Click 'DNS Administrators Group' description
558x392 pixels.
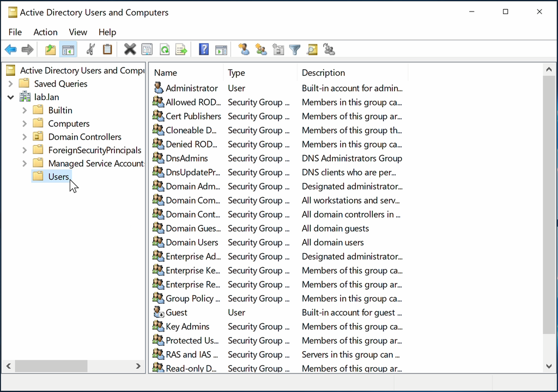pyautogui.click(x=352, y=158)
